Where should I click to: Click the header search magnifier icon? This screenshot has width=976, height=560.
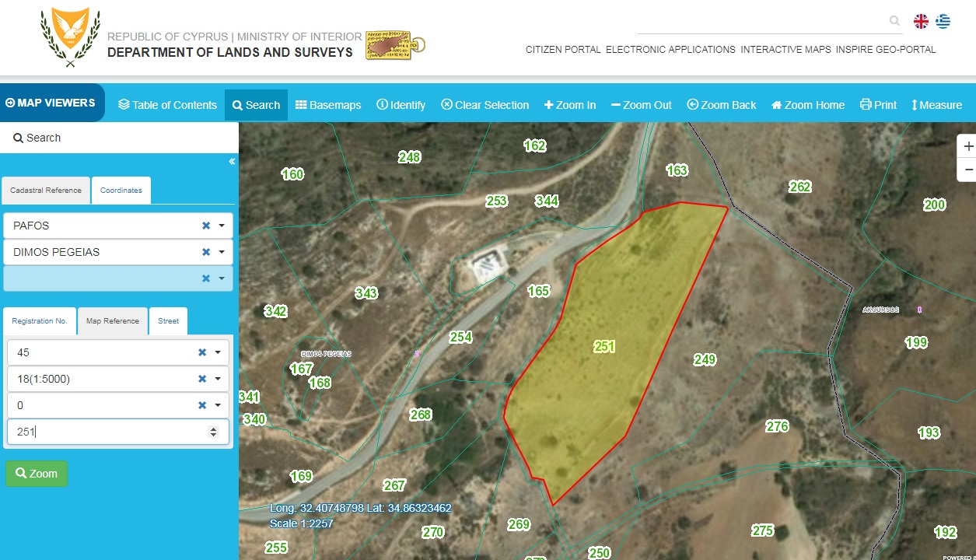click(x=894, y=22)
